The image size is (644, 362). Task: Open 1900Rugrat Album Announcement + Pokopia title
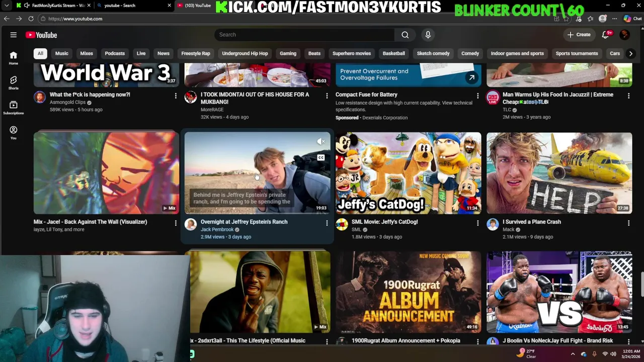(x=406, y=341)
